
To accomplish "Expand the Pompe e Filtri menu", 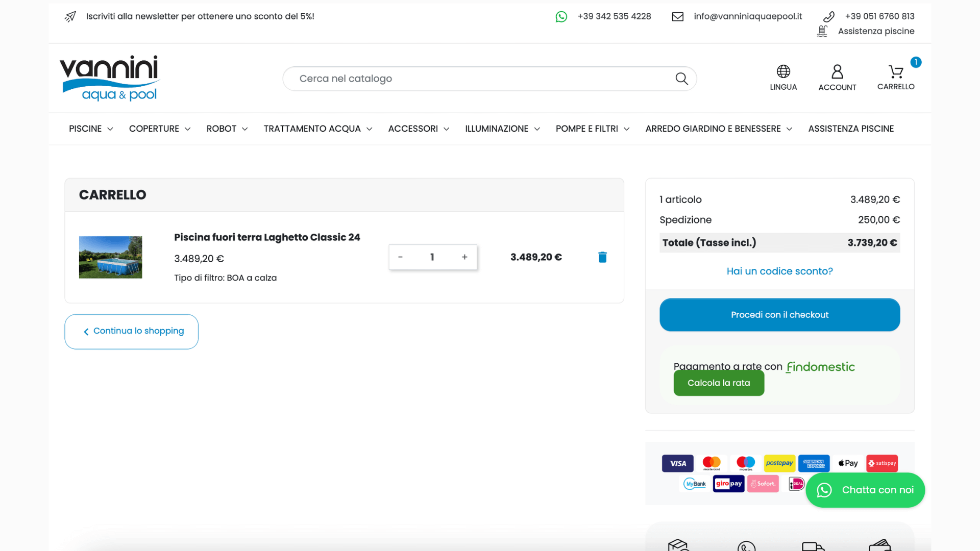I will [593, 129].
